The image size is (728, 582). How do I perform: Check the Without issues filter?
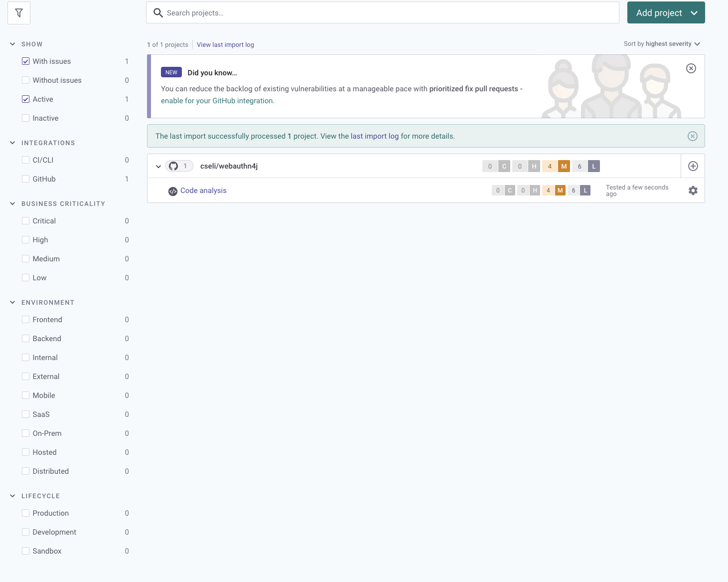coord(25,80)
